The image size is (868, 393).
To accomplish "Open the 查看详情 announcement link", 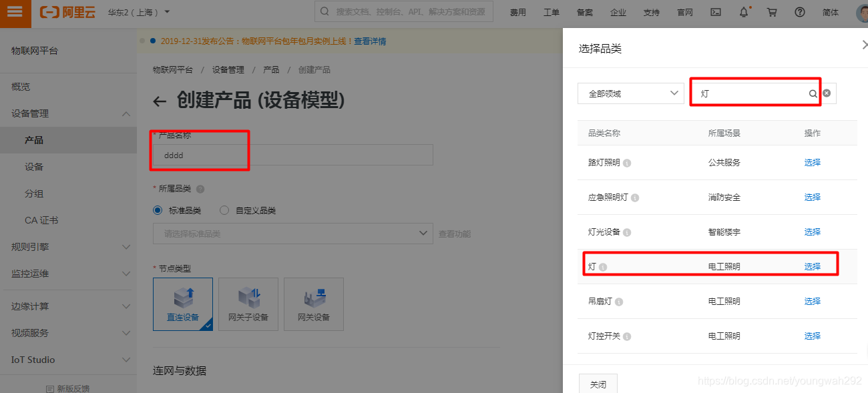I will [x=370, y=41].
